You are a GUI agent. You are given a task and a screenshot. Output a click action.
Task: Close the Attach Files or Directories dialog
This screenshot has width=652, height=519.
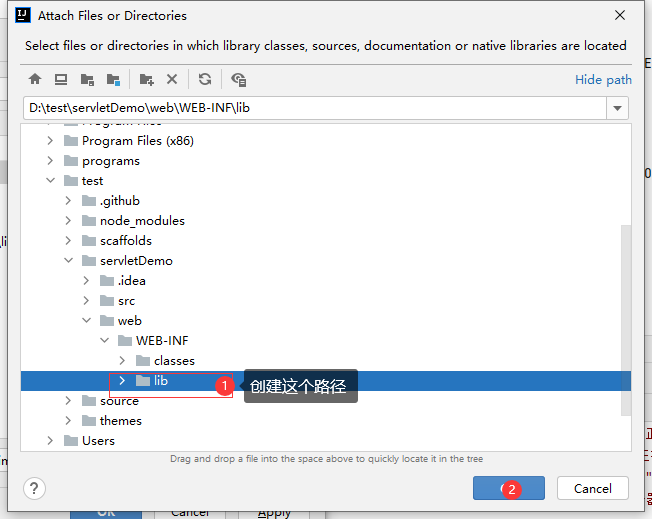pos(620,15)
